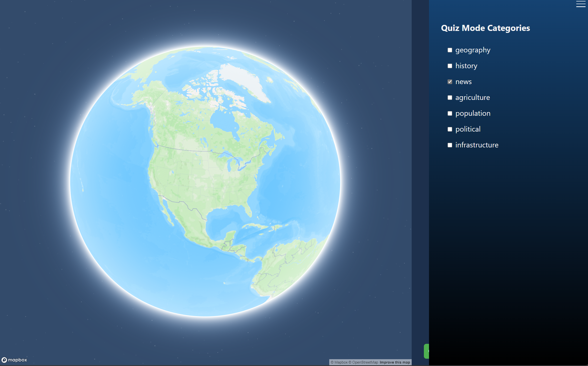Open the © Mapbox attribution link

pos(339,362)
